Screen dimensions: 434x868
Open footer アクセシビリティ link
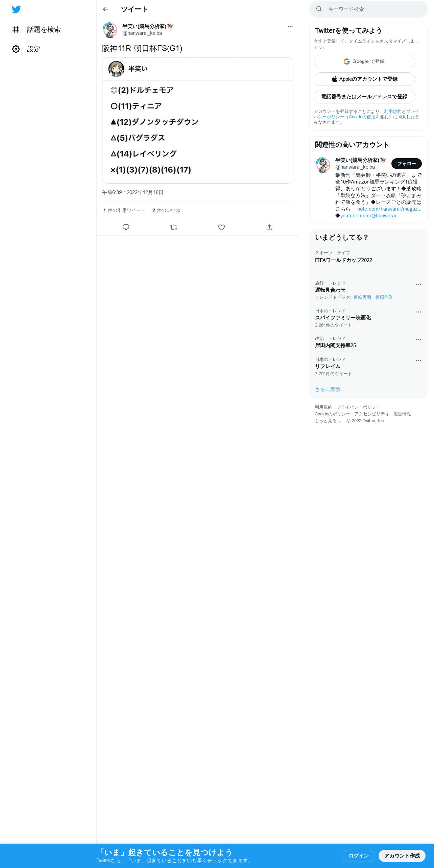372,414
